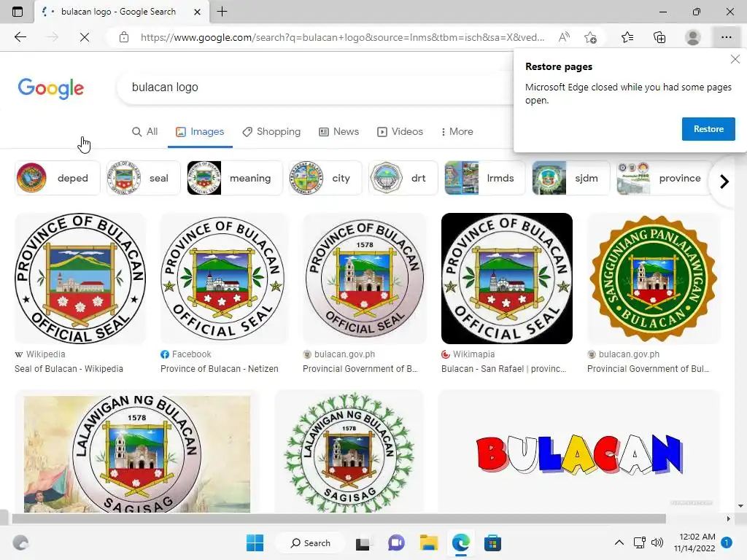Select the seal suggestion chip

(x=144, y=178)
